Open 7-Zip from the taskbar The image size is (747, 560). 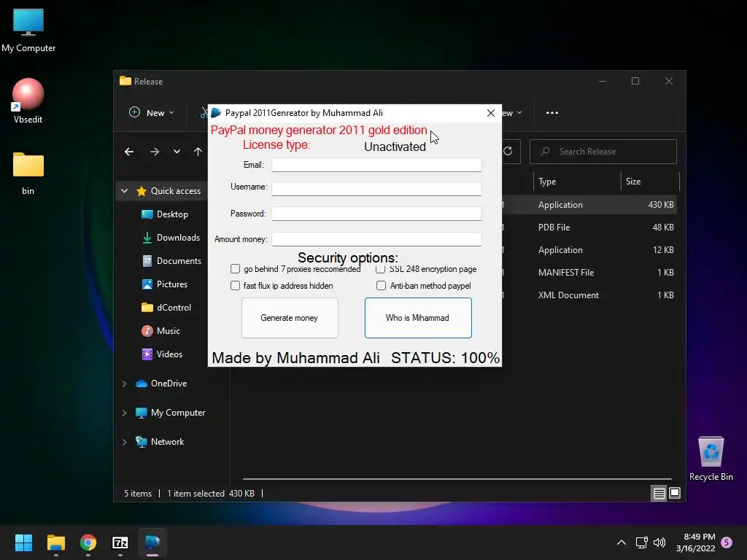[x=120, y=542]
